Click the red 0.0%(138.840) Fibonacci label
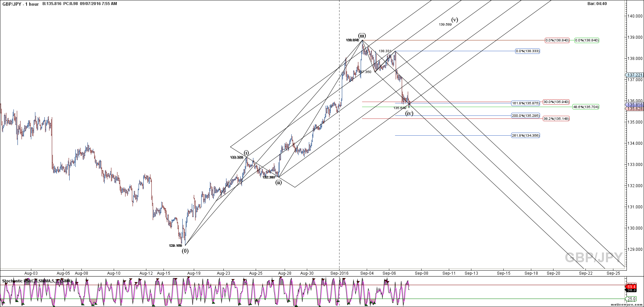 point(557,40)
